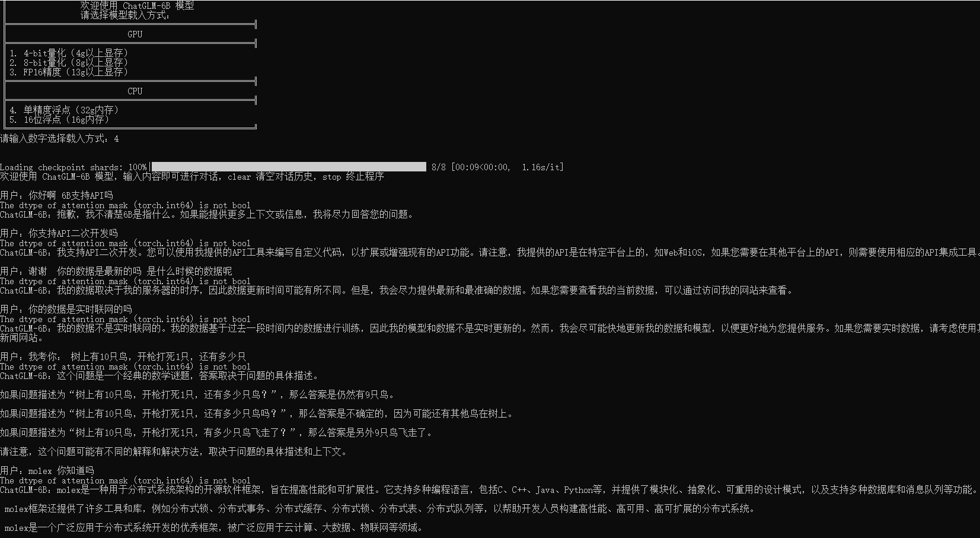Click the '欢迎使用 ChatGLM-6B 模型' title line at top
The width and height of the screenshot is (980, 538).
pyautogui.click(x=138, y=5)
